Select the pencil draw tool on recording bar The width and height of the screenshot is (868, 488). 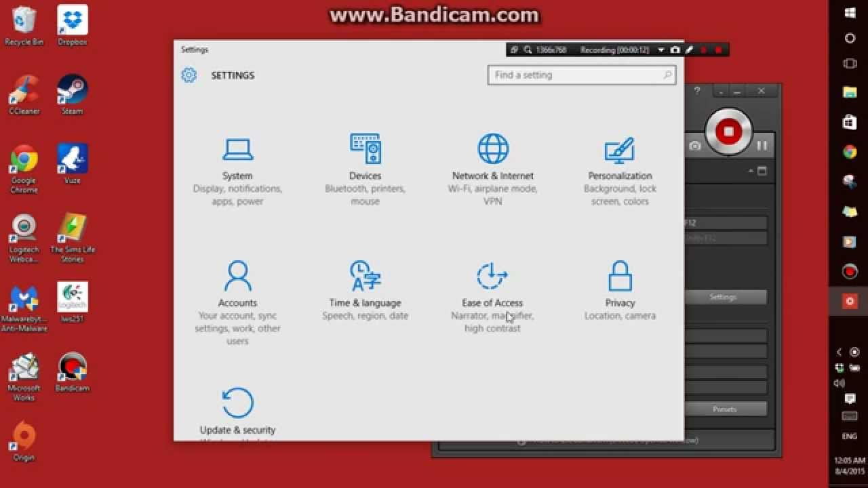(689, 49)
